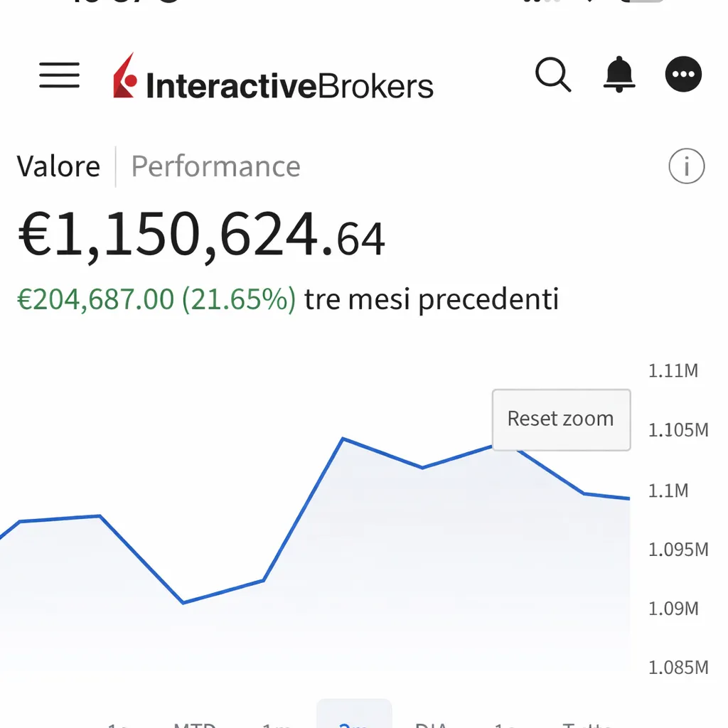Show info about portfolio value

[x=686, y=166]
